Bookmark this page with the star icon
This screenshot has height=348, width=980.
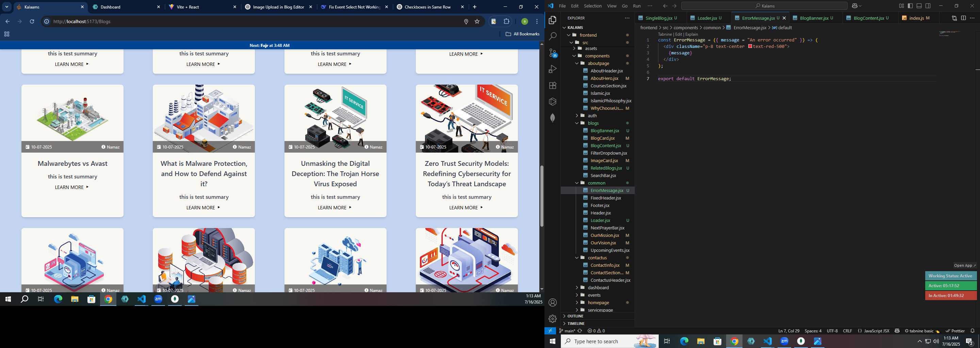[477, 22]
